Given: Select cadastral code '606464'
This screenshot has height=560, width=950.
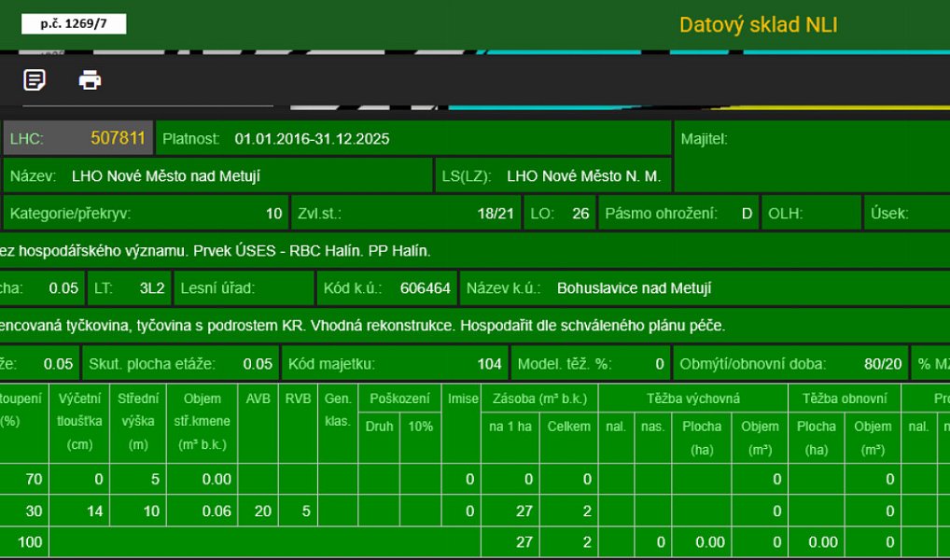Looking at the screenshot, I should pyautogui.click(x=426, y=287).
